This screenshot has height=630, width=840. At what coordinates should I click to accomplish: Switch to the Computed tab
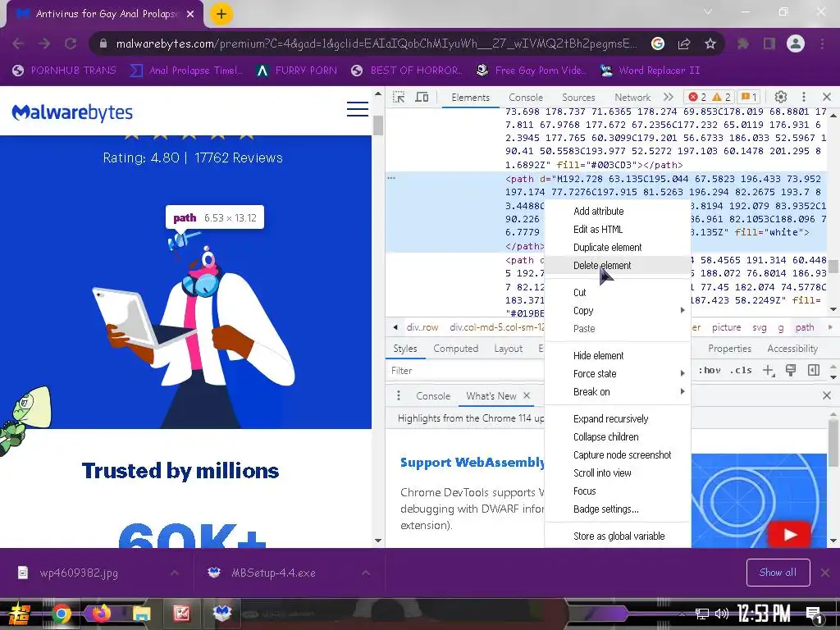[456, 349]
